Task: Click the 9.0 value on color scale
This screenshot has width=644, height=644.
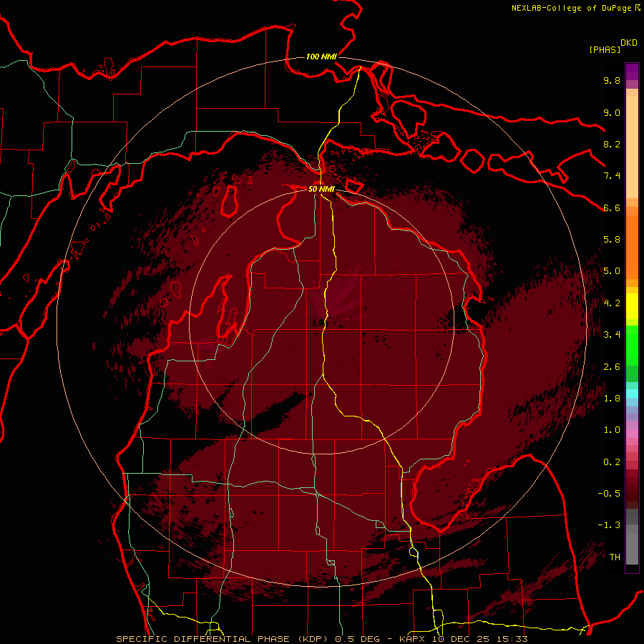Action: [x=612, y=112]
